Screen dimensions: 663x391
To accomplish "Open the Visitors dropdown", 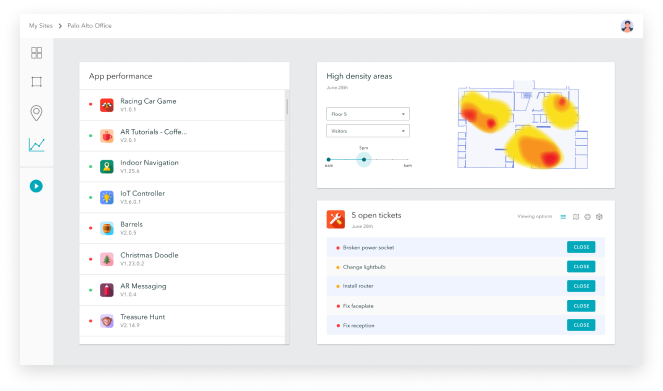I will [x=368, y=131].
